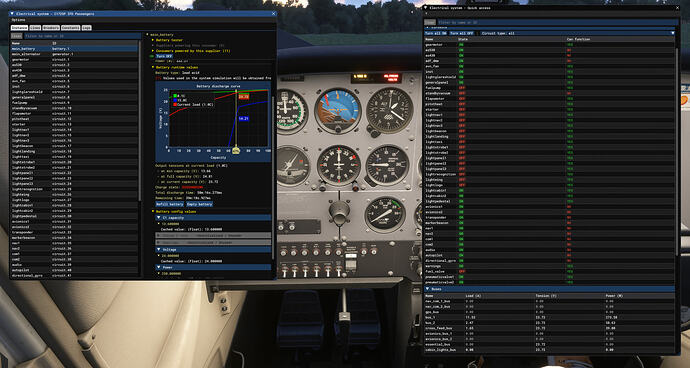This screenshot has height=368, width=690.
Task: Toggle lighttaxi state in quick access
Action: pos(462,142)
